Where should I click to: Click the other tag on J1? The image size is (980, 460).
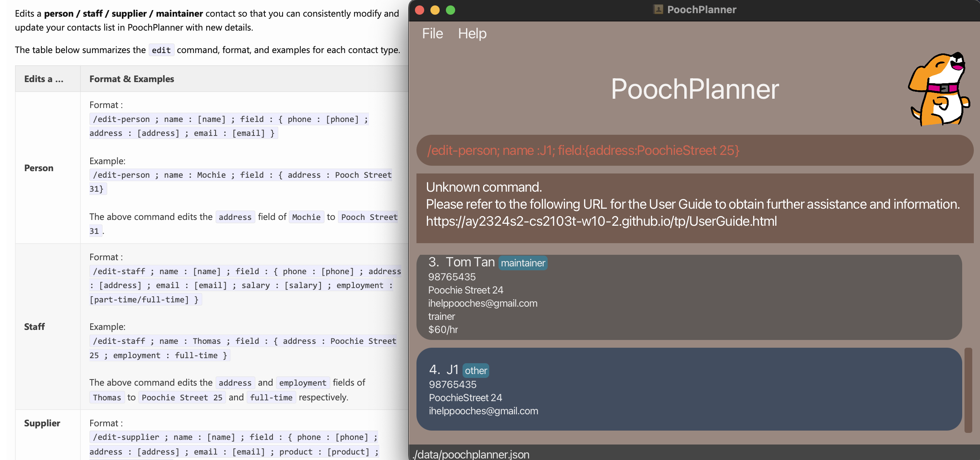click(x=476, y=371)
